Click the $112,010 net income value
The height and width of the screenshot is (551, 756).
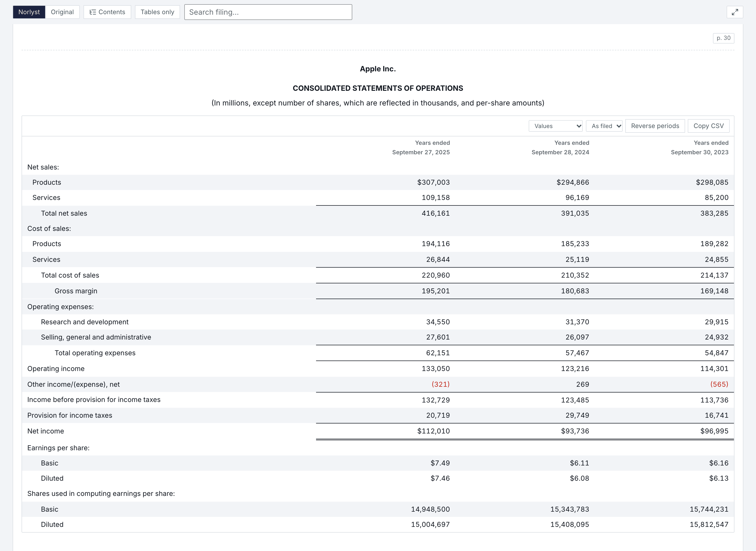coord(434,431)
